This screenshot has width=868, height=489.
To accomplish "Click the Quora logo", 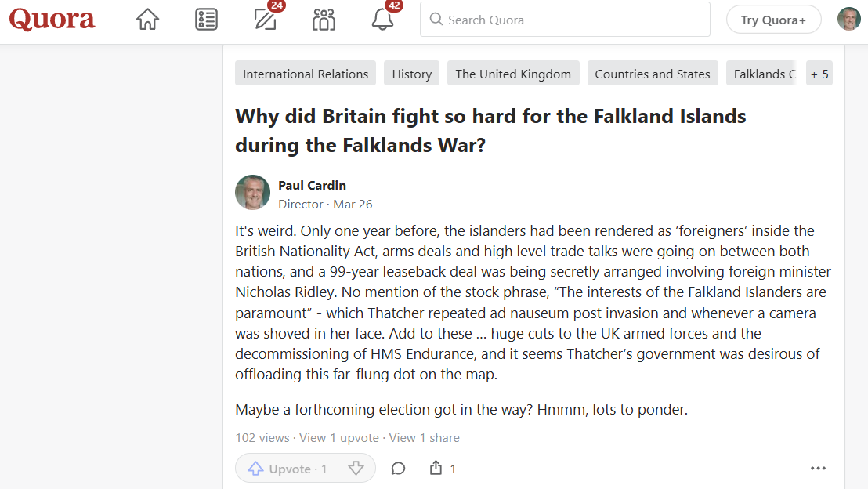I will coord(52,20).
